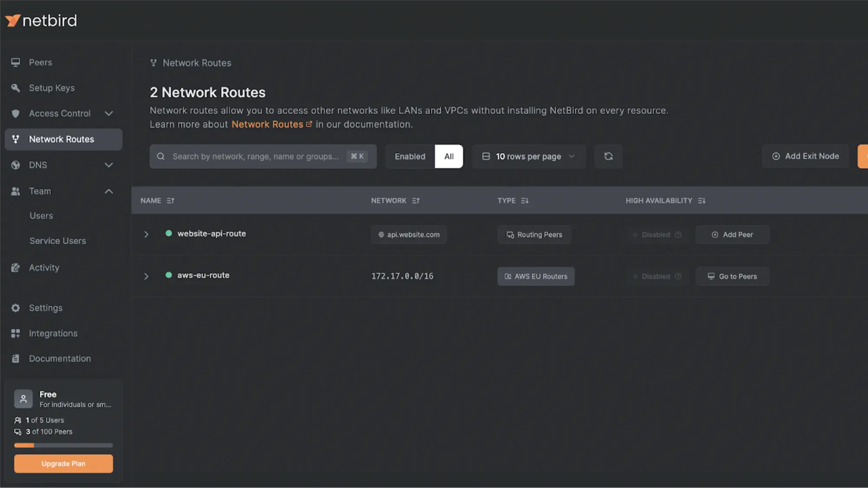The height and width of the screenshot is (488, 868).
Task: Click Add Exit Node button
Action: 806,156
